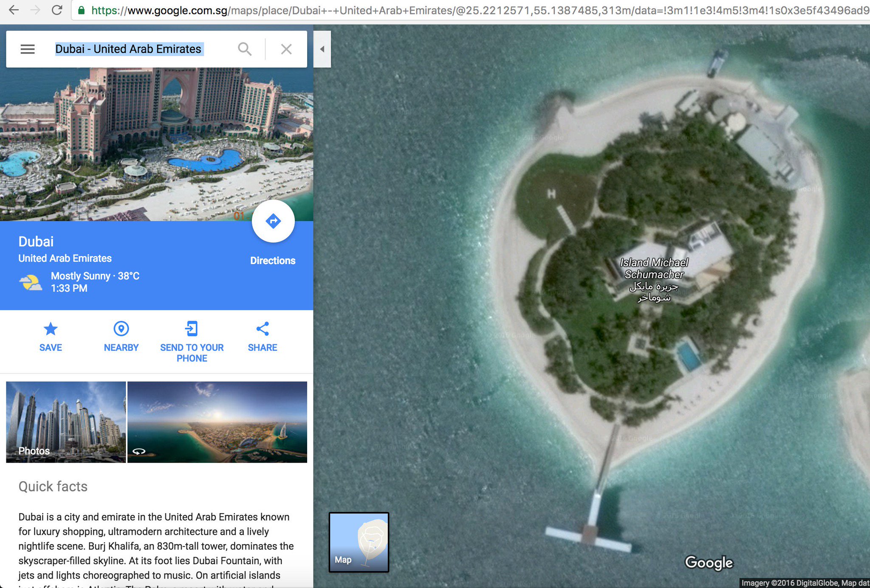Image resolution: width=870 pixels, height=588 pixels.
Task: Open the 360 panorama photo thumbnail
Action: point(217,422)
